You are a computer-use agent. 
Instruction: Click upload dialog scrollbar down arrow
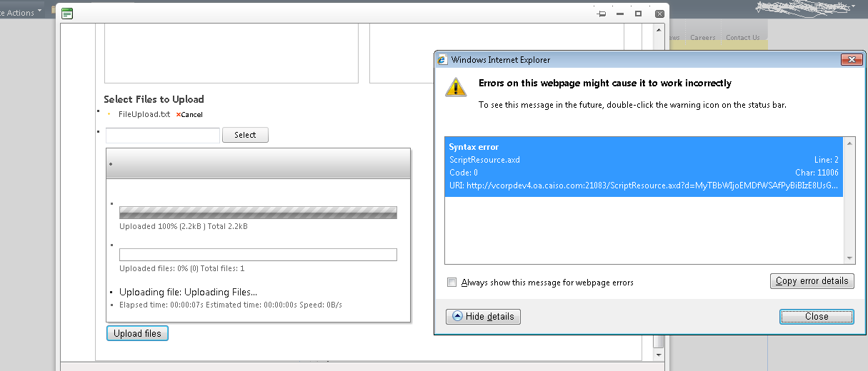click(x=659, y=354)
